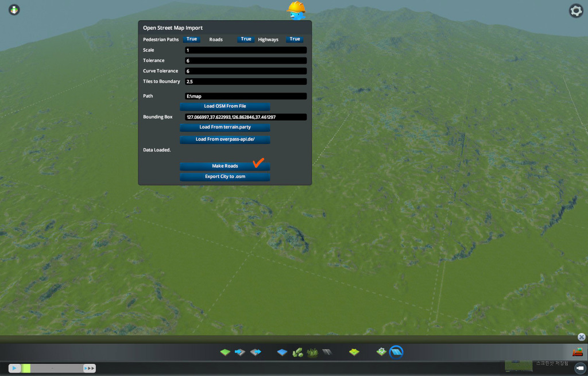Open the options gear in top-right corner
Image resolution: width=588 pixels, height=376 pixels.
click(575, 10)
